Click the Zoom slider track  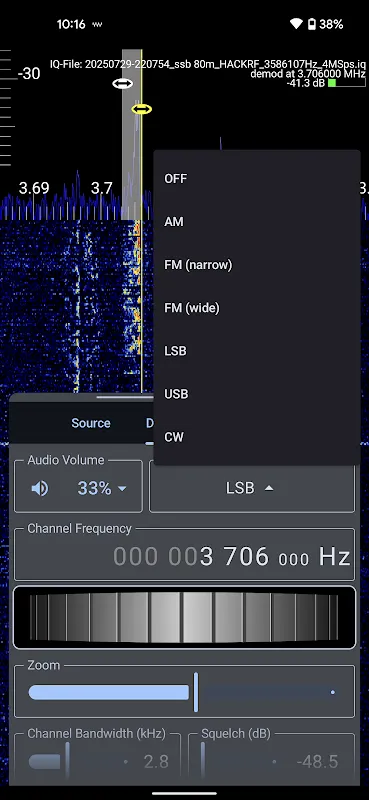click(182, 692)
